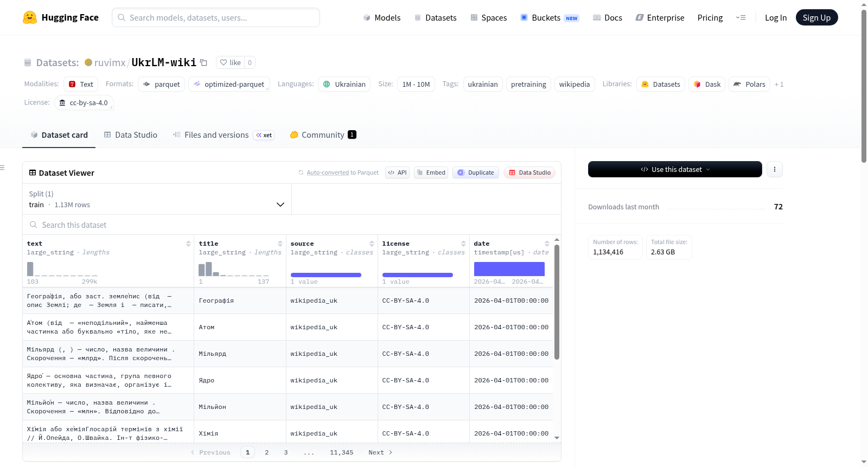
Task: Open the Dask library tag
Action: click(707, 84)
